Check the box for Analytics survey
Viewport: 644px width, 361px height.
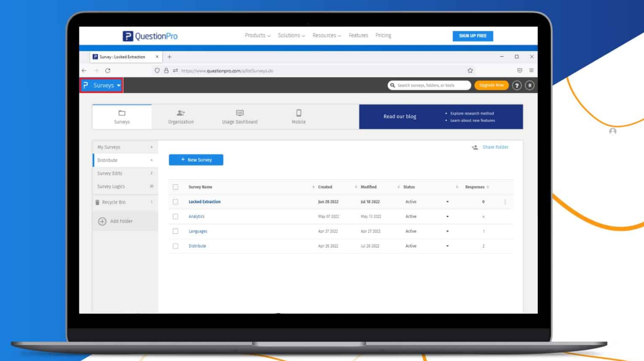tap(176, 217)
